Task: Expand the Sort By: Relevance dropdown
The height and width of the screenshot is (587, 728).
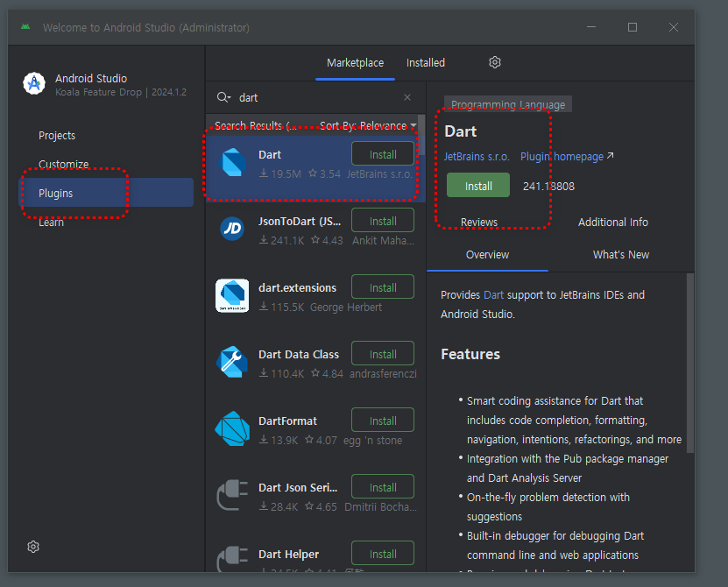Action: [x=368, y=126]
